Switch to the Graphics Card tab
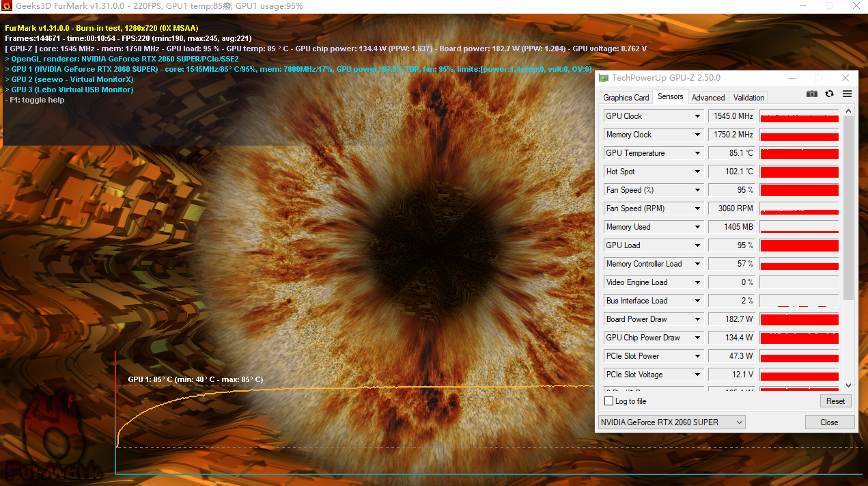The image size is (868, 486). [626, 98]
